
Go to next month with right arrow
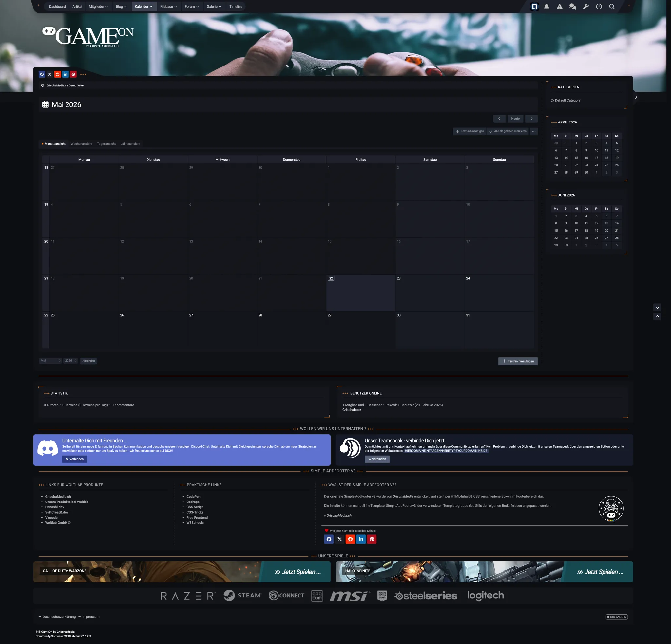531,118
